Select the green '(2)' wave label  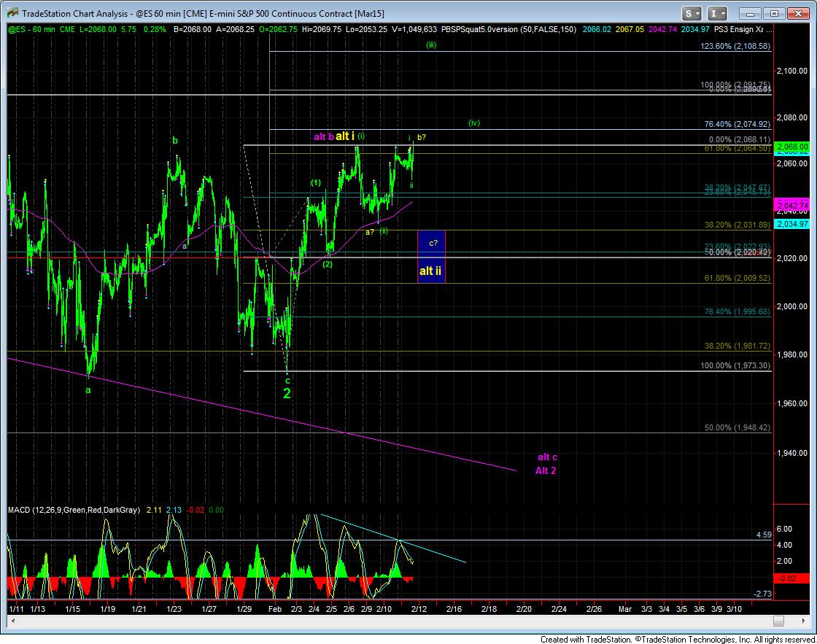[x=328, y=264]
